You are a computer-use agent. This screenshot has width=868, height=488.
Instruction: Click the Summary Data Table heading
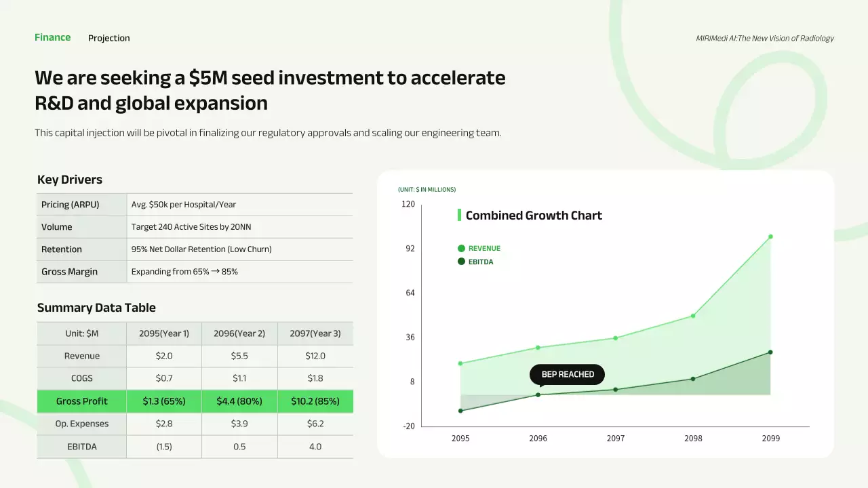(96, 308)
